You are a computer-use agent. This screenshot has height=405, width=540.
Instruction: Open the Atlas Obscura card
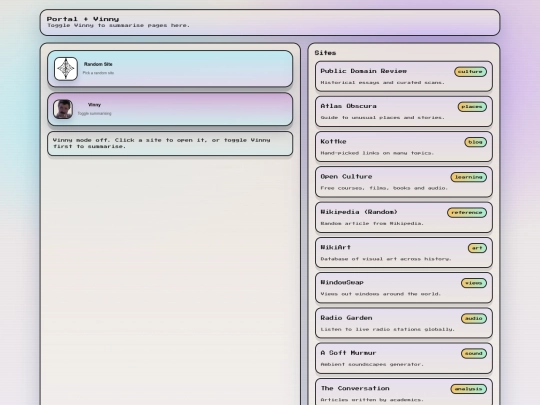pos(404,112)
